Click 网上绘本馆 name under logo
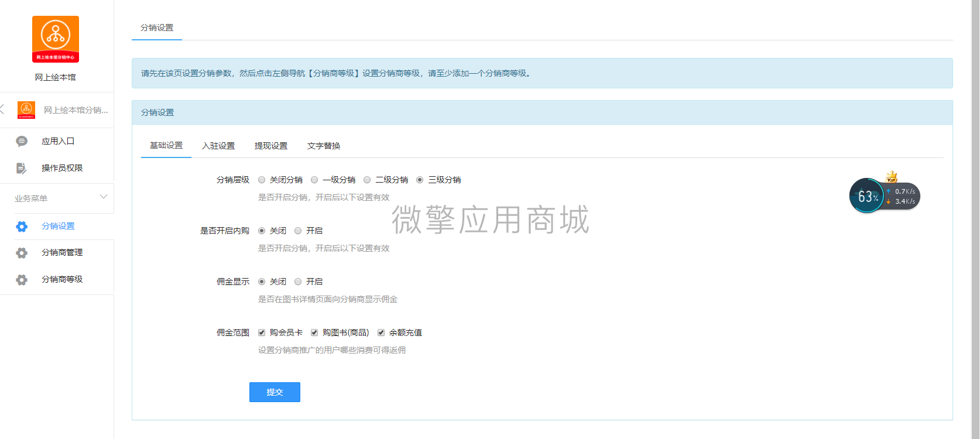 (x=56, y=77)
